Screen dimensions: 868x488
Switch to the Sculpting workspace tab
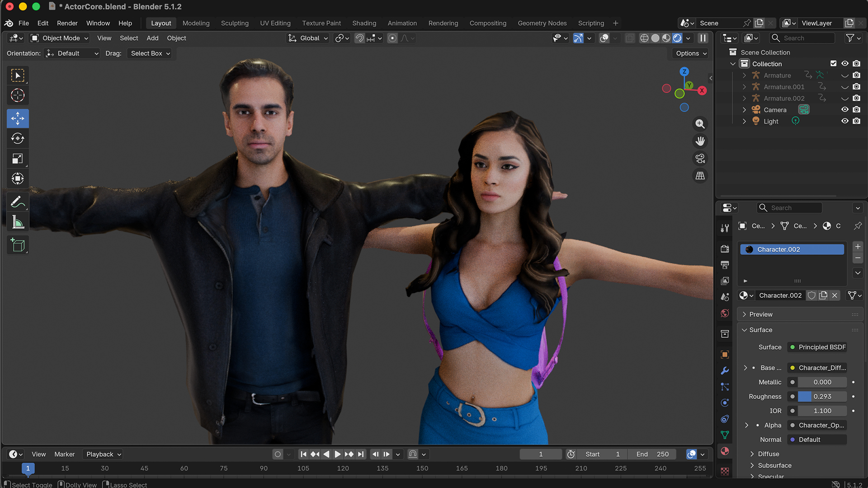235,23
